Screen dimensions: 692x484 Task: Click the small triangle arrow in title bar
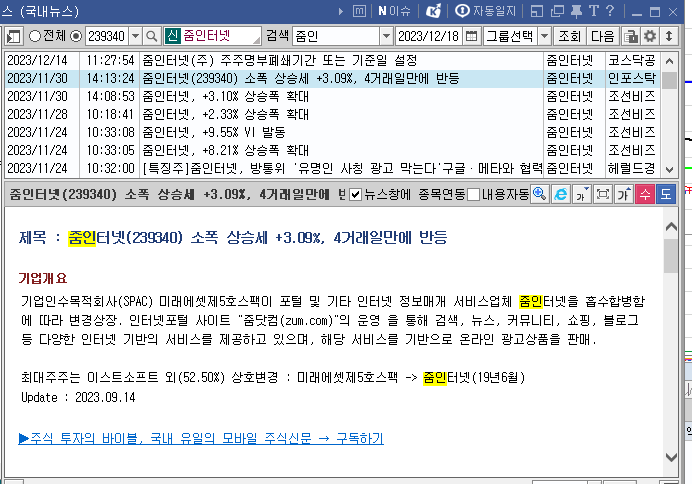point(340,11)
